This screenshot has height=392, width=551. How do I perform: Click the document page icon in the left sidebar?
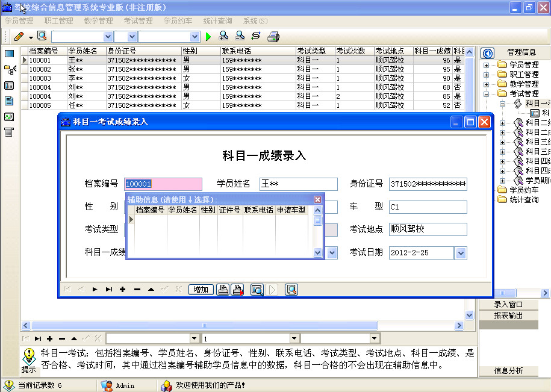(x=9, y=101)
